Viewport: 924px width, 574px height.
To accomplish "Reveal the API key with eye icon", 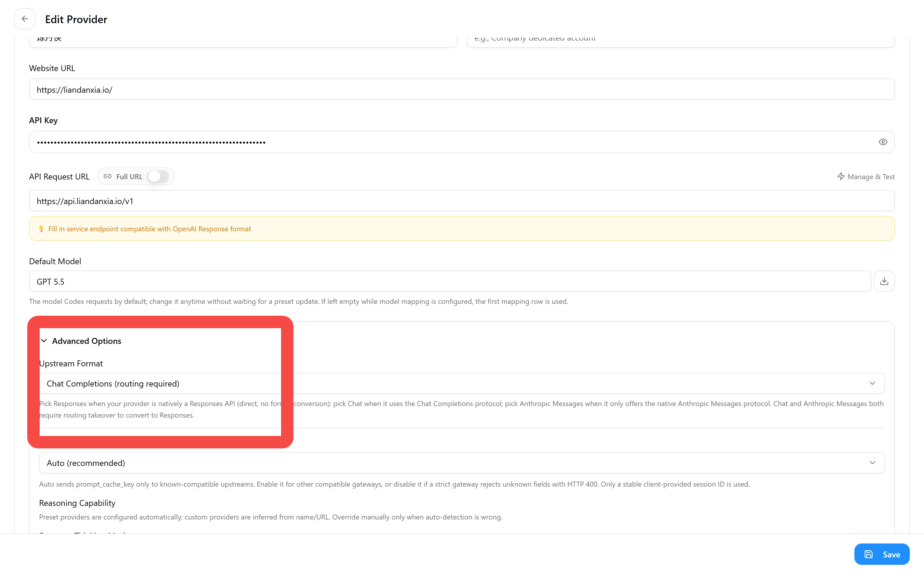I will click(883, 142).
